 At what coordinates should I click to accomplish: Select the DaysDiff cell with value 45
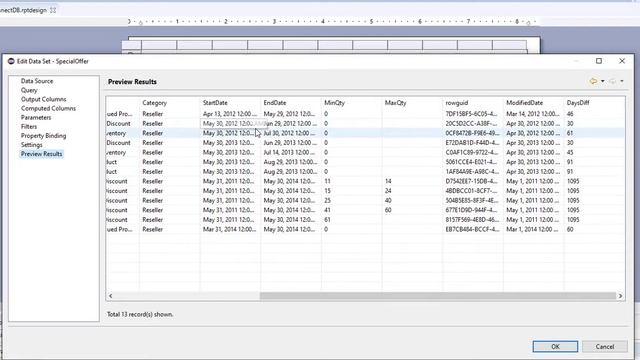(x=594, y=152)
